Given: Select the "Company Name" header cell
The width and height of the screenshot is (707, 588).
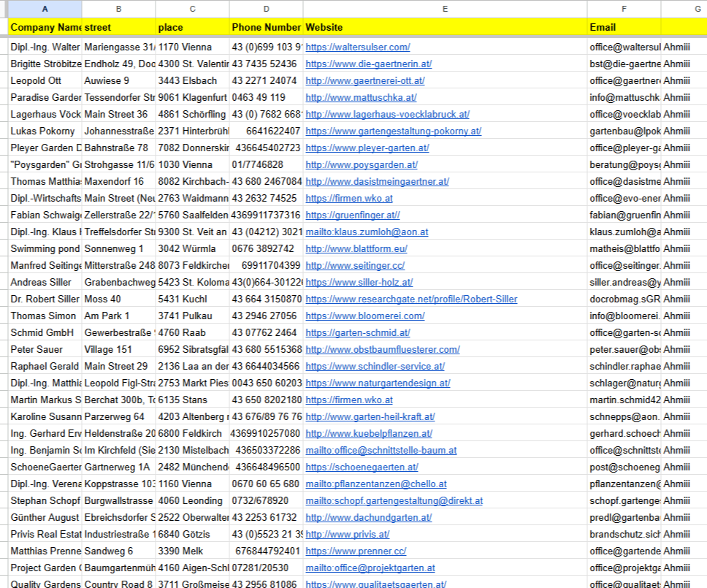Looking at the screenshot, I should [45, 27].
